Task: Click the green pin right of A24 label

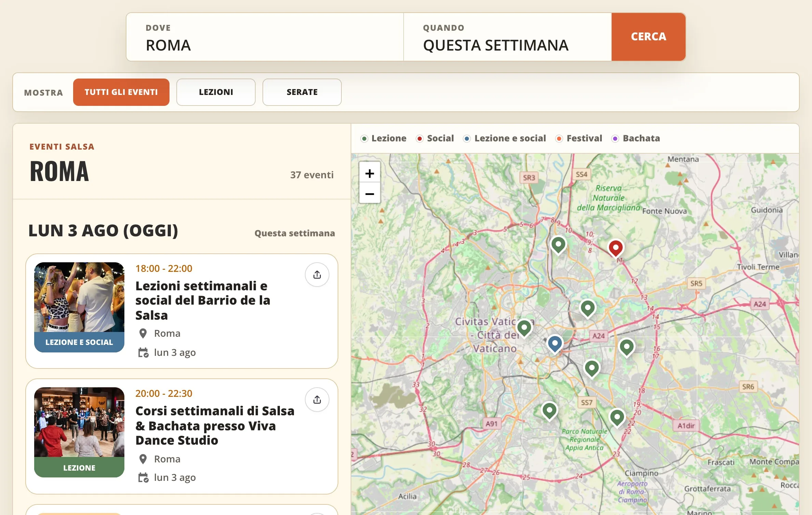Action: pyautogui.click(x=627, y=348)
